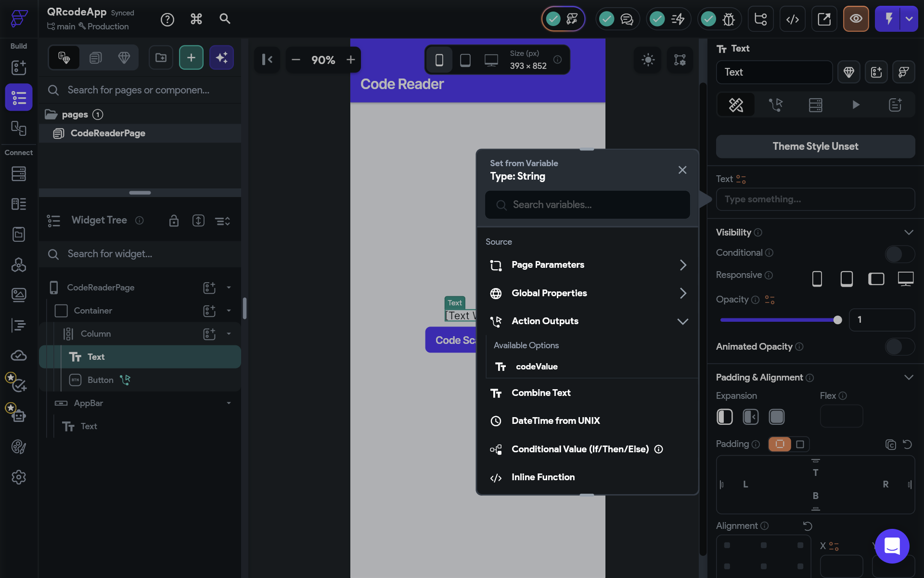This screenshot has width=924, height=578.
Task: Click the Widget Tree lock icon
Action: (x=174, y=221)
